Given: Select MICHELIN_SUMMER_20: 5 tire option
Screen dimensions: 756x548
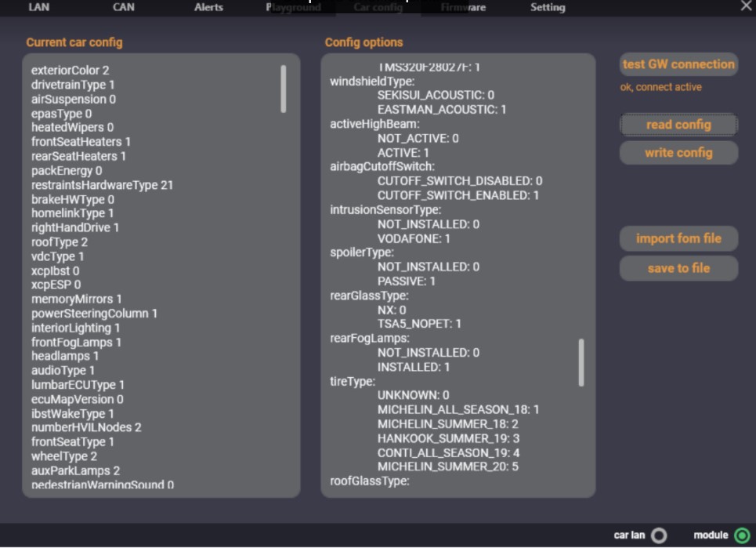Looking at the screenshot, I should click(x=448, y=466).
